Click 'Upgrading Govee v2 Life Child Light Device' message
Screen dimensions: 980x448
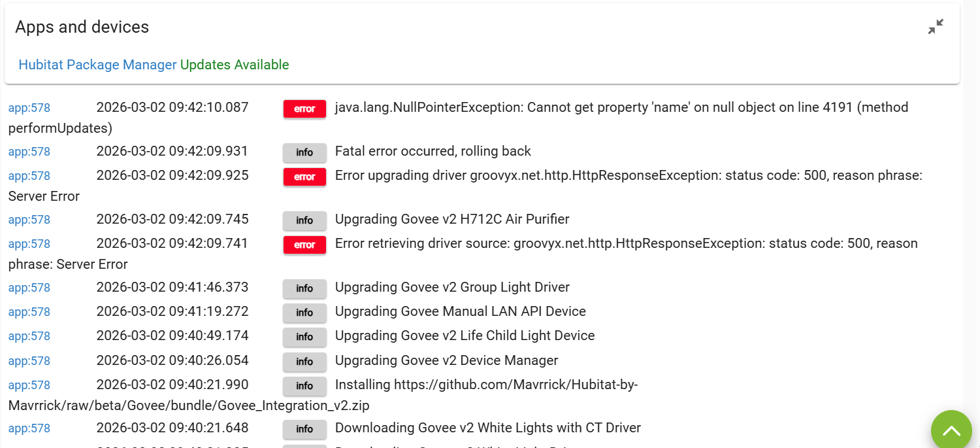pos(465,336)
